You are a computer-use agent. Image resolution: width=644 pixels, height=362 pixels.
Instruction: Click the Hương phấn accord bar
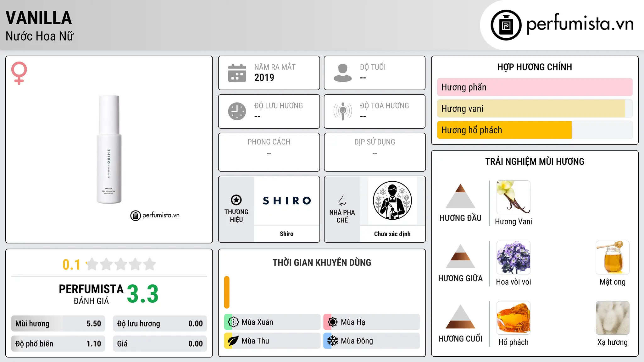pyautogui.click(x=535, y=87)
